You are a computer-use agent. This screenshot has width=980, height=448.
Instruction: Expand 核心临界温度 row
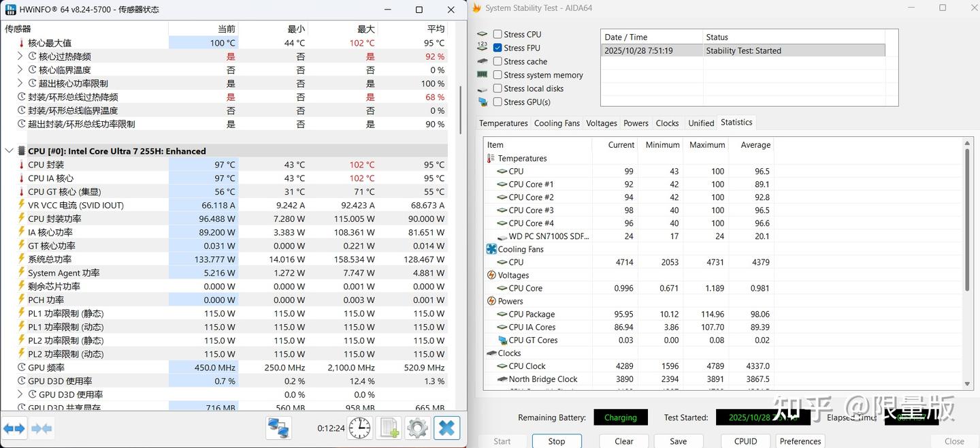20,70
